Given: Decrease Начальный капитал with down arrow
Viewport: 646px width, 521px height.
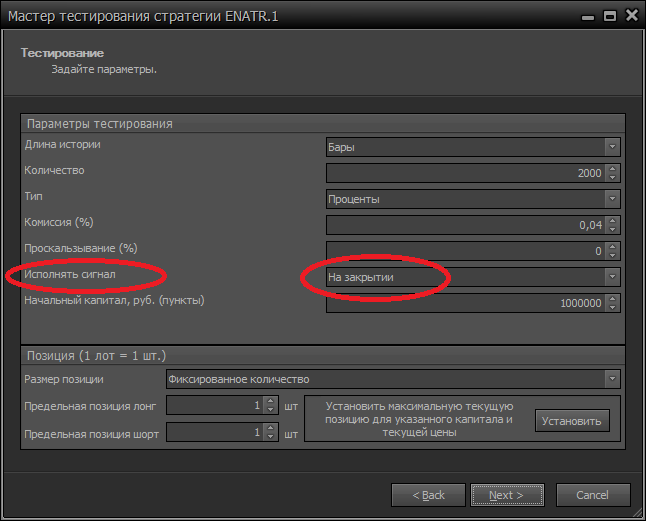Looking at the screenshot, I should click(613, 308).
